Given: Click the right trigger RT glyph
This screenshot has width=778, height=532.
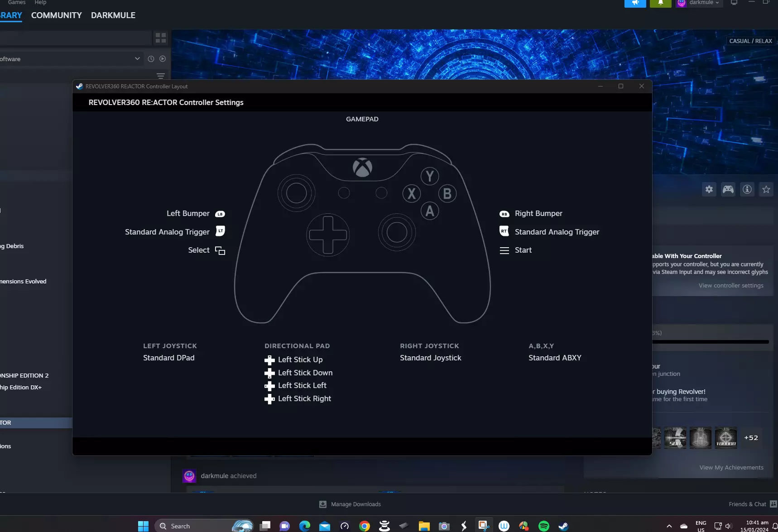Looking at the screenshot, I should tap(504, 231).
